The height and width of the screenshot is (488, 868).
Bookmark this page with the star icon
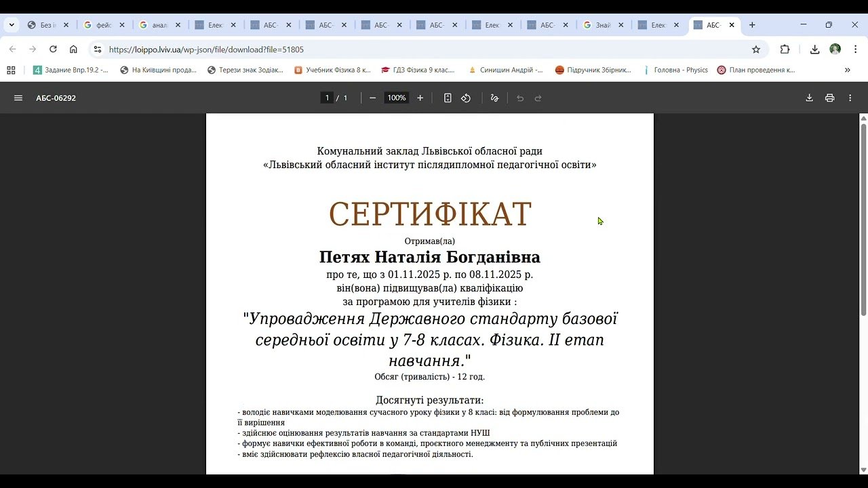coord(756,49)
